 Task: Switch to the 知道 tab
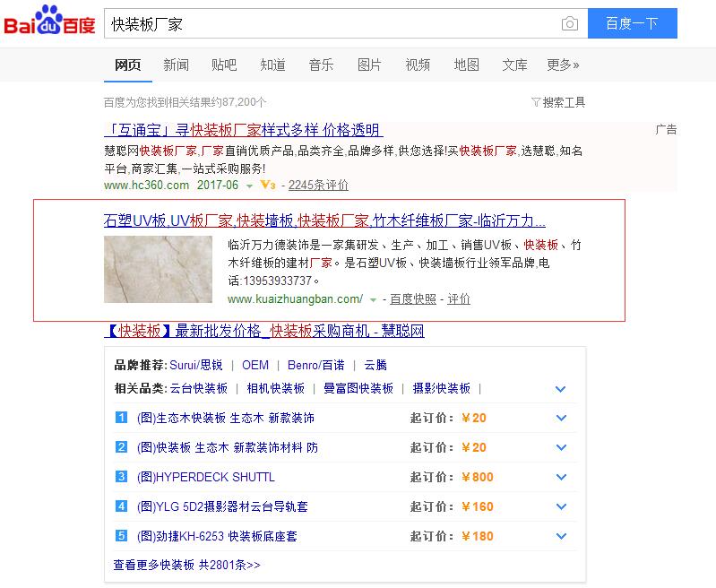pyautogui.click(x=272, y=65)
